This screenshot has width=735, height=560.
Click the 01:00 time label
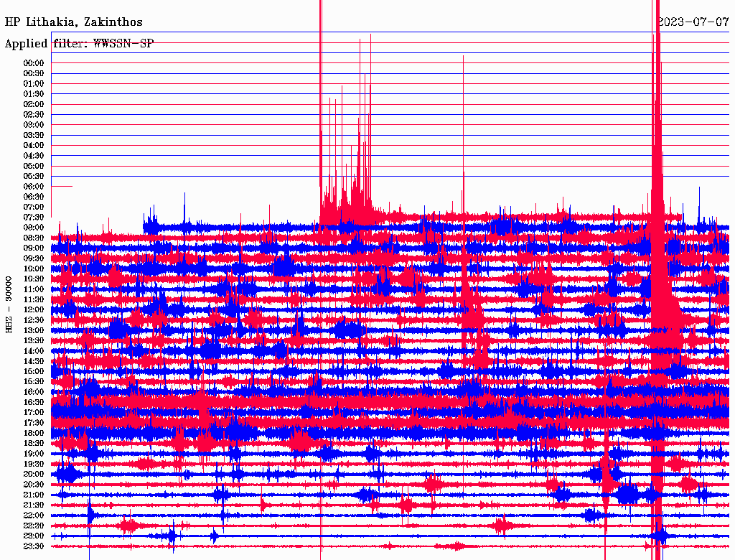34,84
